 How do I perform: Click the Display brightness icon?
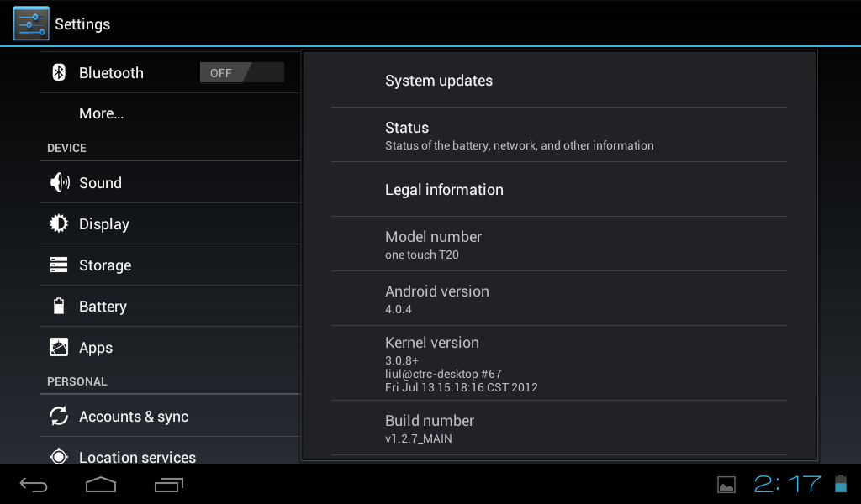(x=59, y=224)
